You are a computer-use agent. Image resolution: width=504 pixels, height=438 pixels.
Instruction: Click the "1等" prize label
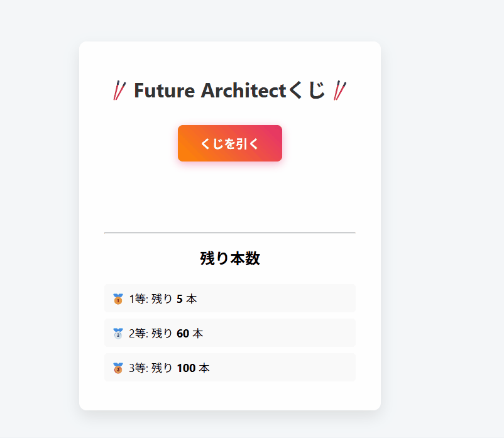pyautogui.click(x=138, y=299)
